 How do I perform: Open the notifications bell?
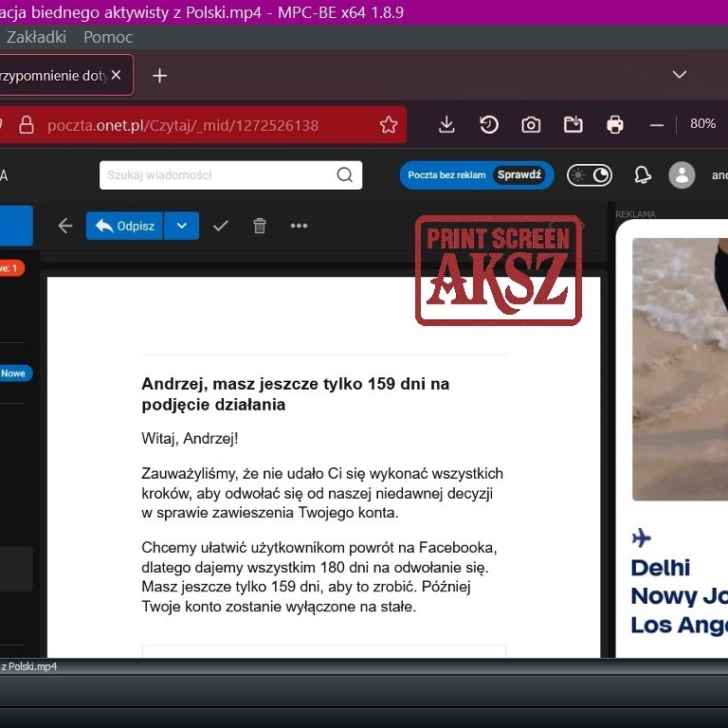tap(643, 175)
